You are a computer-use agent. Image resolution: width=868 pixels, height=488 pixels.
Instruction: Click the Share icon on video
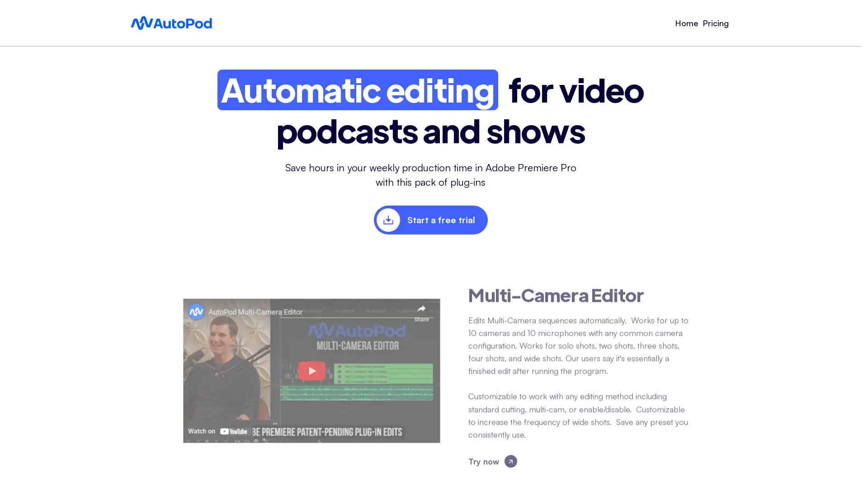tap(421, 312)
